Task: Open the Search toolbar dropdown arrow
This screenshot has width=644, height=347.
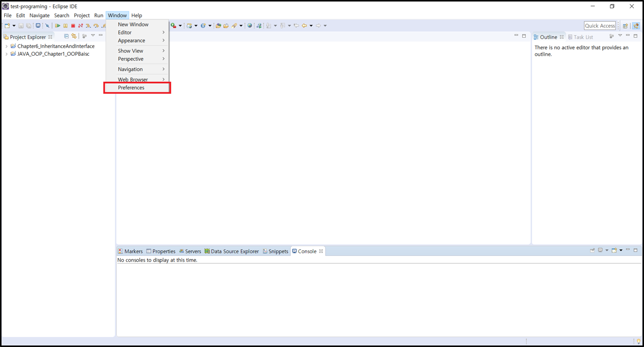Action: (241, 26)
